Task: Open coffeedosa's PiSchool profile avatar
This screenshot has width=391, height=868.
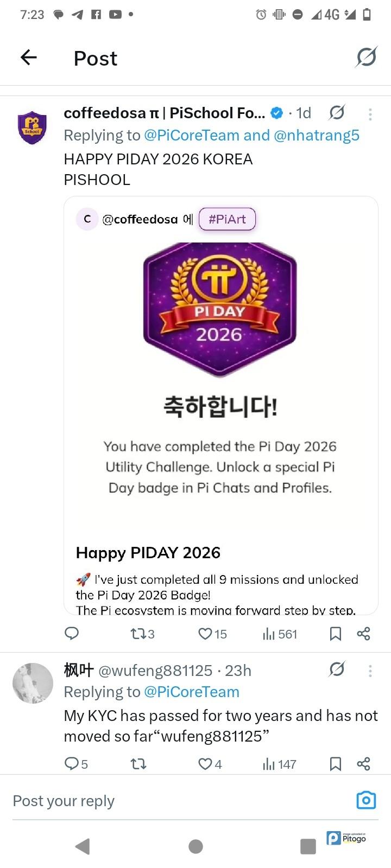Action: click(x=32, y=128)
